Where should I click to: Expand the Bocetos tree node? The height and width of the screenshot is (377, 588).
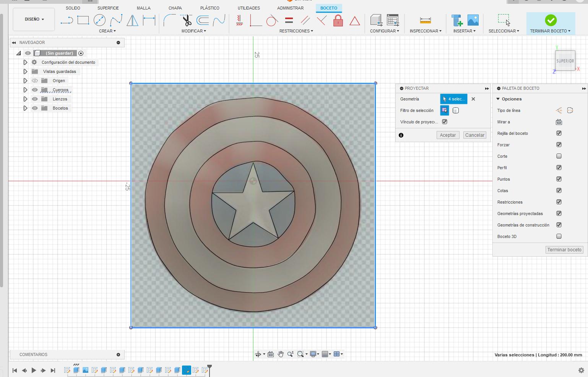point(25,108)
